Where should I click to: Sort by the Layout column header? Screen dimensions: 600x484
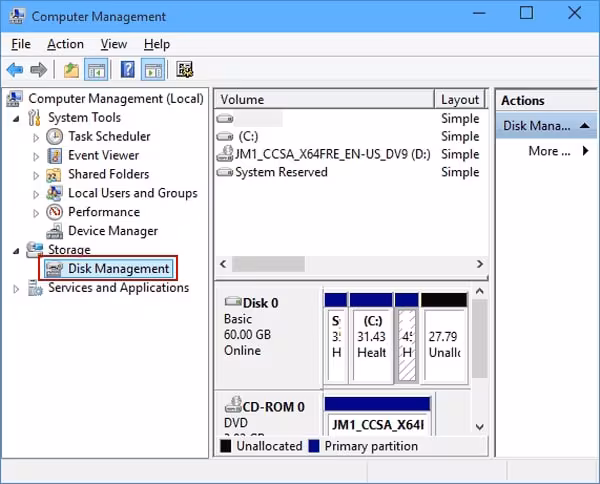pyautogui.click(x=460, y=99)
